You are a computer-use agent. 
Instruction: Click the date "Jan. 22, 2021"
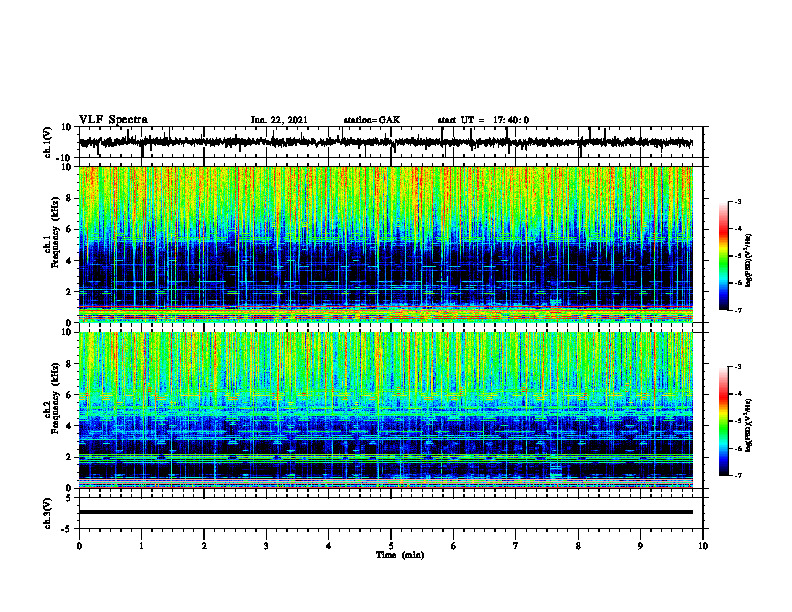(279, 120)
